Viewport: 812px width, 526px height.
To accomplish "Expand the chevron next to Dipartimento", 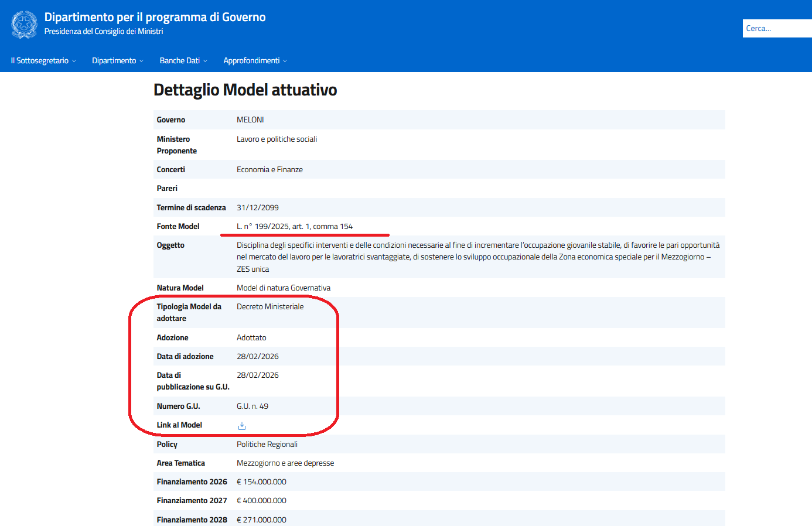I will pyautogui.click(x=141, y=62).
